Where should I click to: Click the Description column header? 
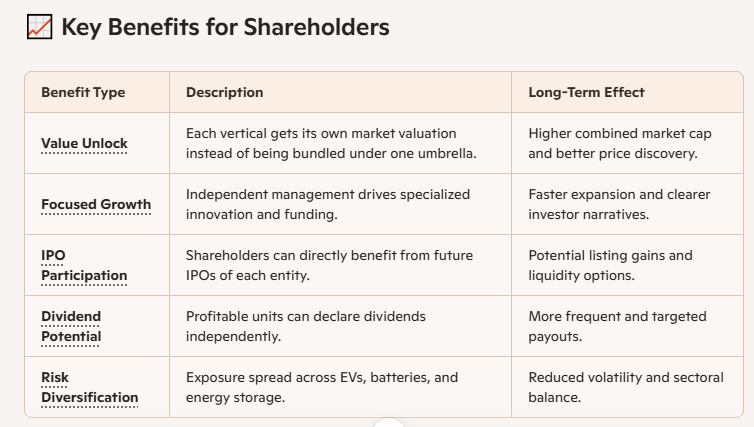coord(225,92)
